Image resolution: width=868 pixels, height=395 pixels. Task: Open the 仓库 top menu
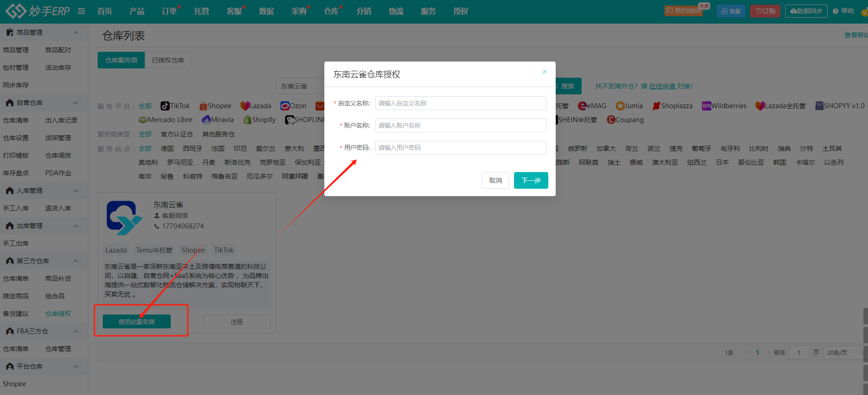click(331, 11)
